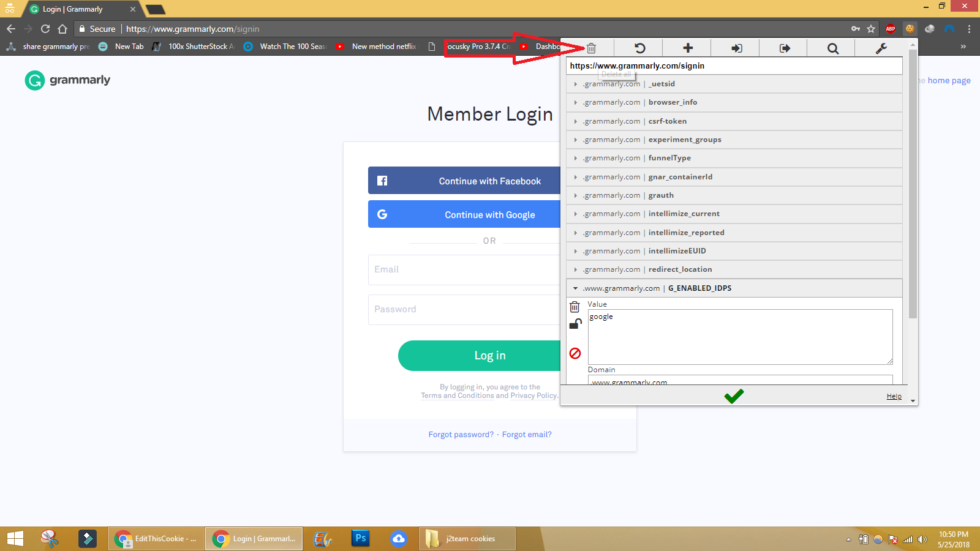Bookmark this page with star icon
980x551 pixels.
[871, 29]
